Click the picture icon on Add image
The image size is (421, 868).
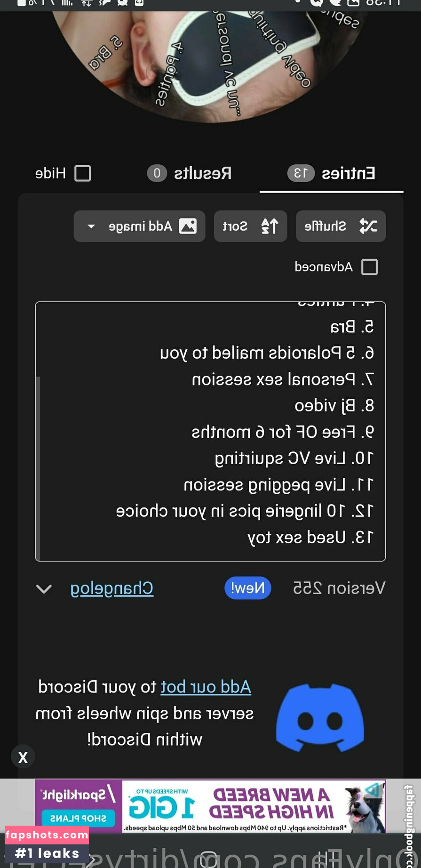[188, 226]
